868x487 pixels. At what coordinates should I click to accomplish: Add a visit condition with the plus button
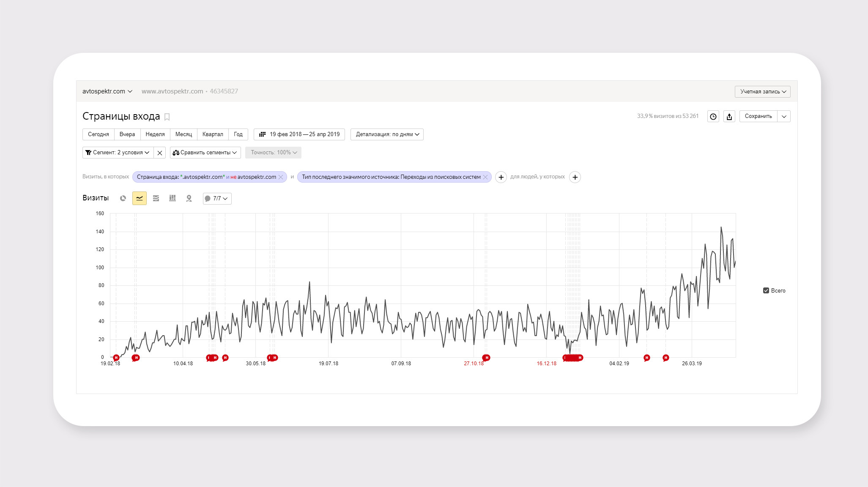[501, 177]
